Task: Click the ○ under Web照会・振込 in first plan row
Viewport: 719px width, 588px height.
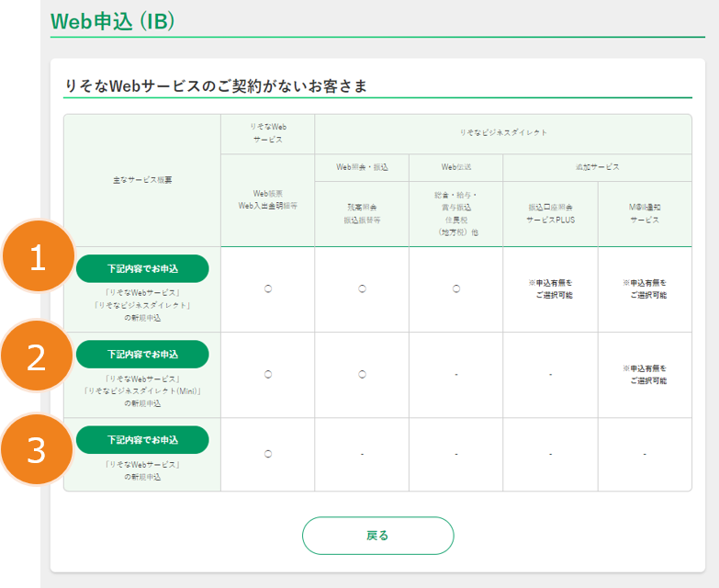Action: 362,289
